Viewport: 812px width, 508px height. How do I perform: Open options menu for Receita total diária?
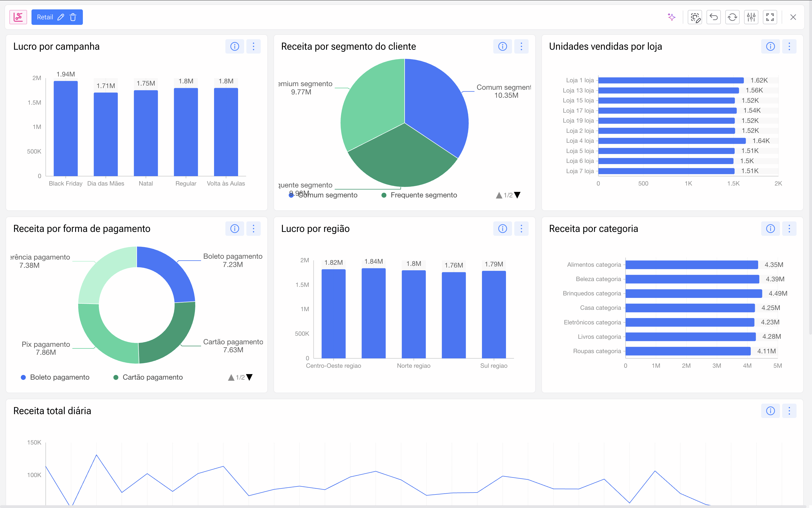click(x=789, y=411)
